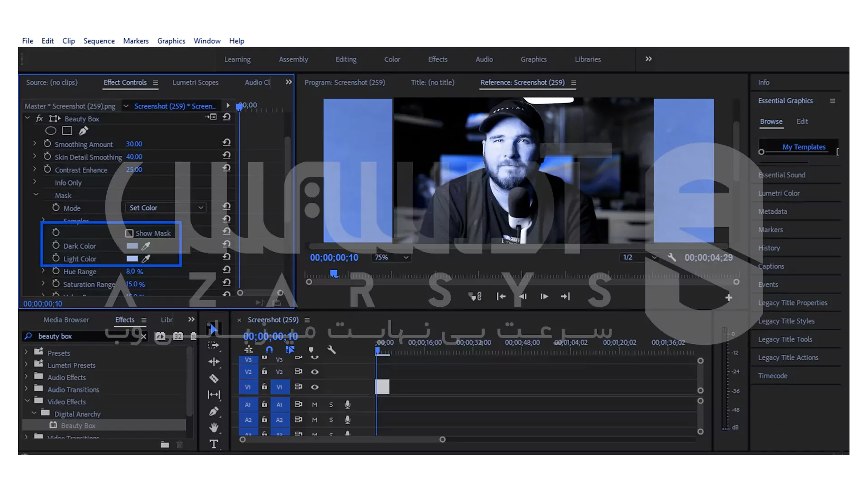868x488 pixels.
Task: Expand the Lumetri Presets folder
Action: tap(26, 364)
